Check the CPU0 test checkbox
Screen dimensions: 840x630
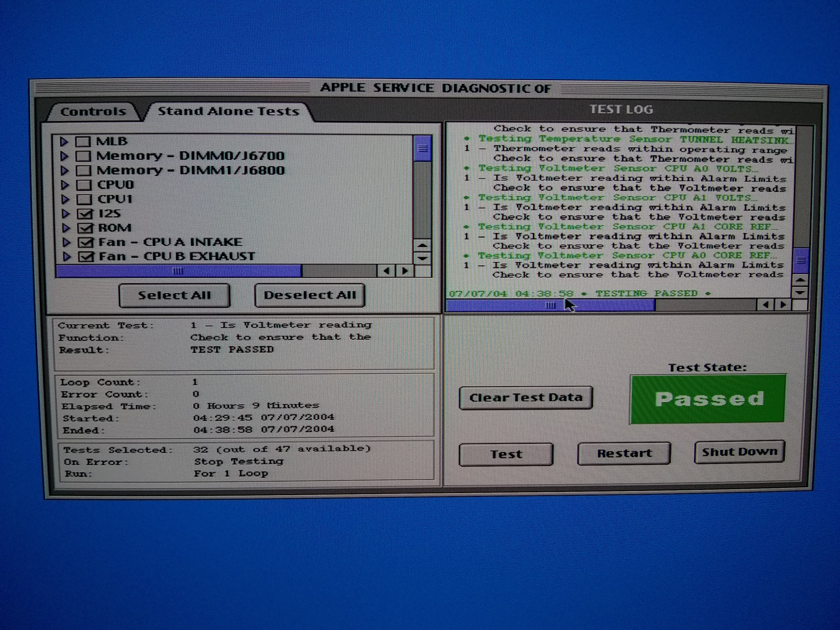[84, 185]
